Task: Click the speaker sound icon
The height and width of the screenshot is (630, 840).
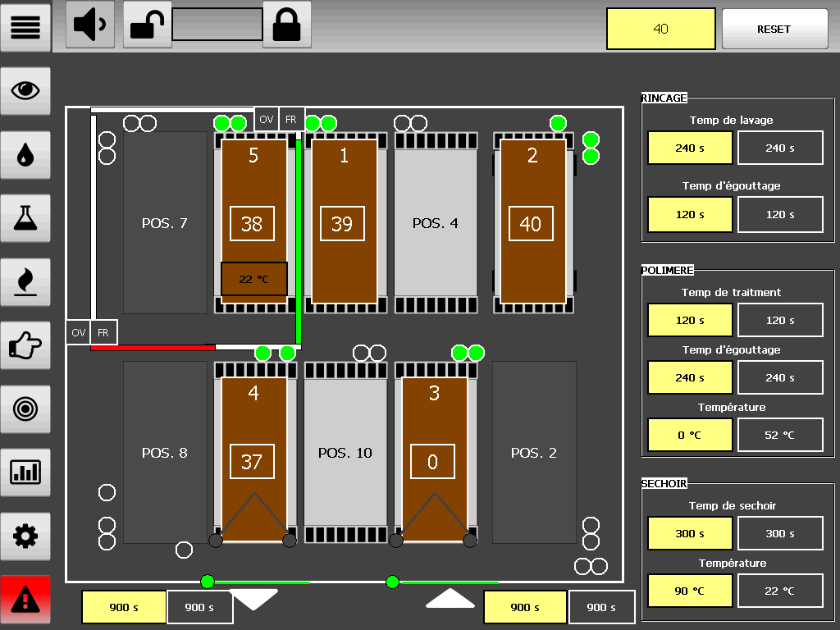Action: tap(89, 25)
